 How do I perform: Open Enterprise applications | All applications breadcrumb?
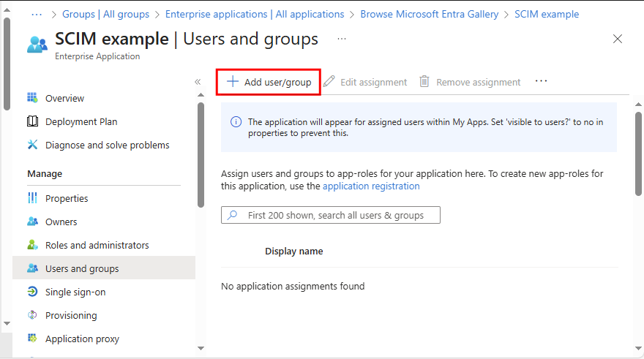click(255, 14)
